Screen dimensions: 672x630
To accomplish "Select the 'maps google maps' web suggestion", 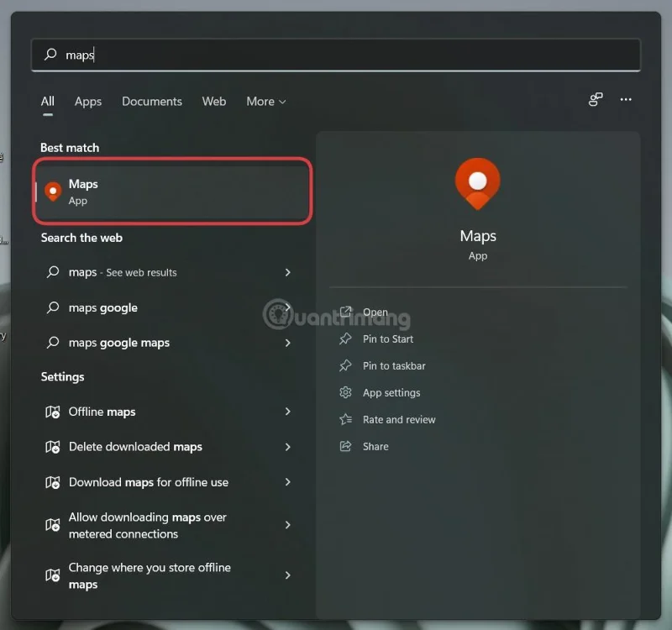I will (169, 343).
